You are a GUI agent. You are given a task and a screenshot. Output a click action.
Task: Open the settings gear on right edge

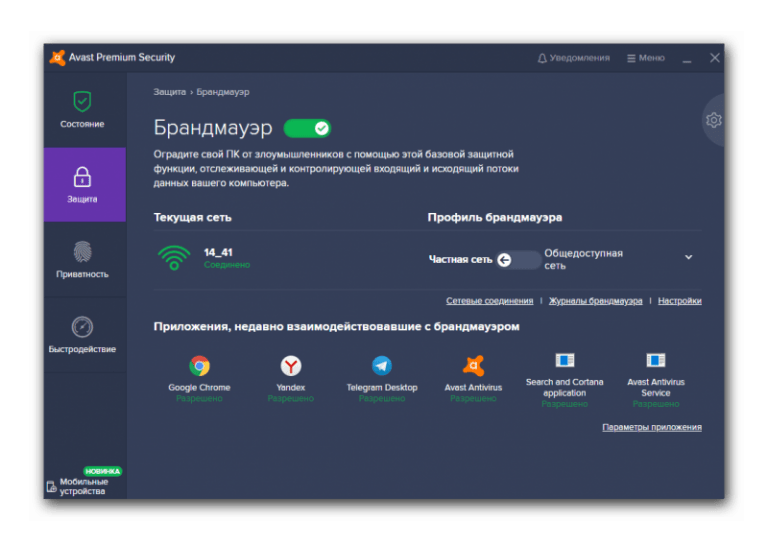(714, 120)
